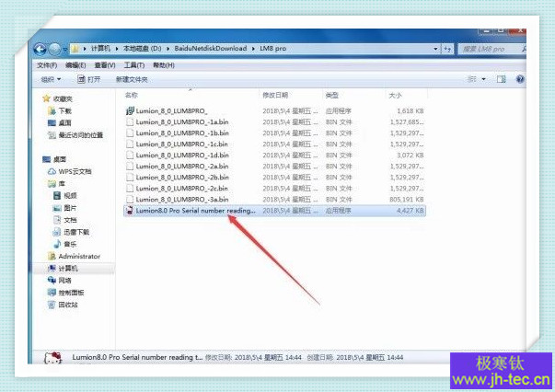
Task: Click the music note icon for 音乐
Action: tap(57, 244)
